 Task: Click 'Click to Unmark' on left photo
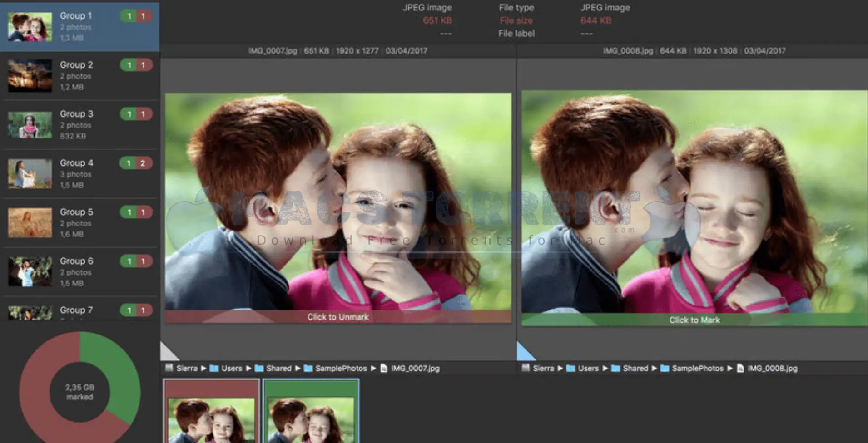tap(338, 317)
